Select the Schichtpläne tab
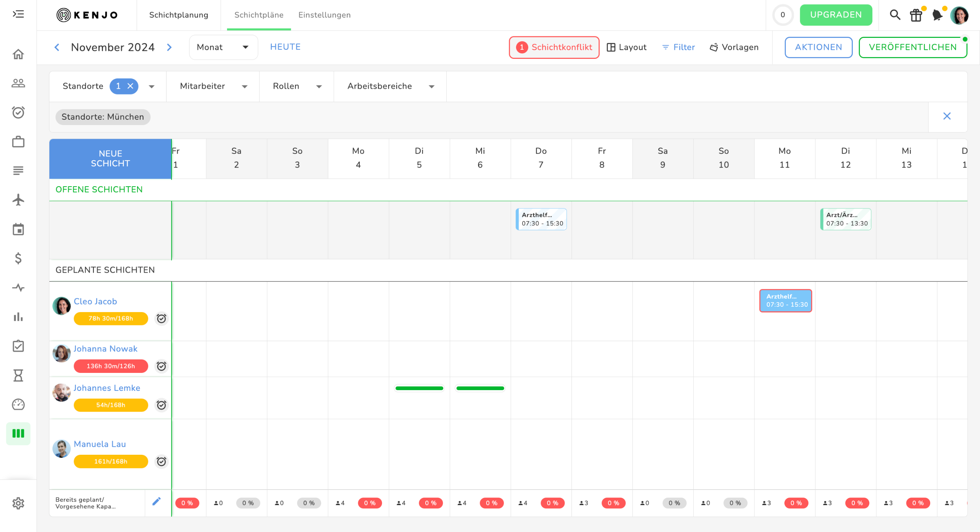This screenshot has width=980, height=532. (259, 15)
